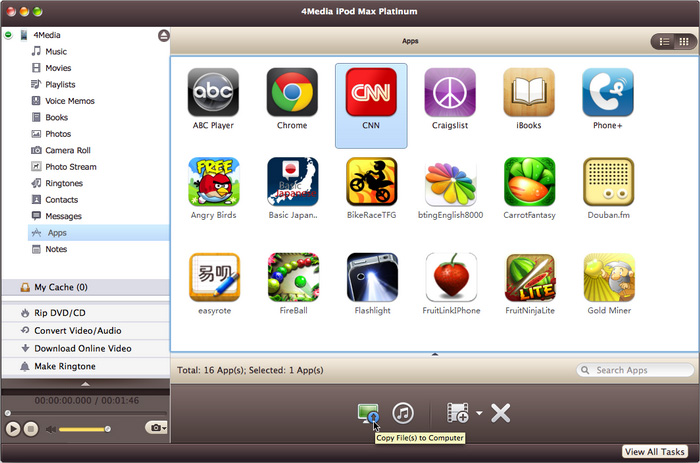Open Download Online Video
The image size is (700, 463).
click(82, 348)
